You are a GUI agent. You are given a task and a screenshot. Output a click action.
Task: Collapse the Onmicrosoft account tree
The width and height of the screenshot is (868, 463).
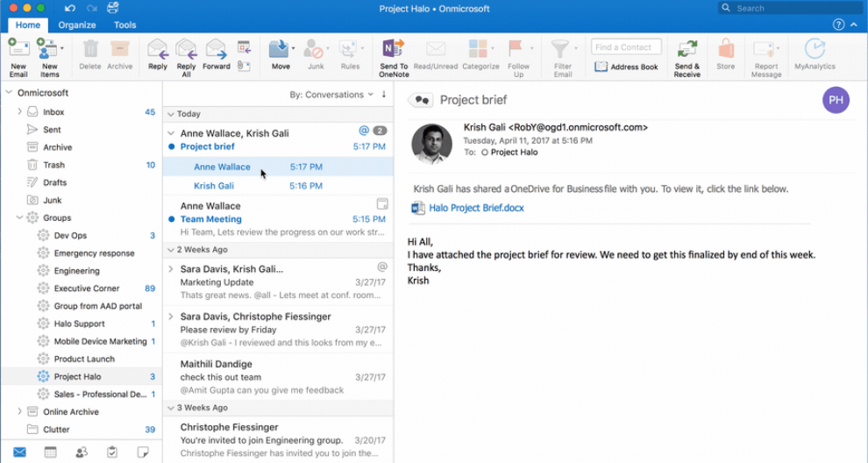(x=9, y=92)
